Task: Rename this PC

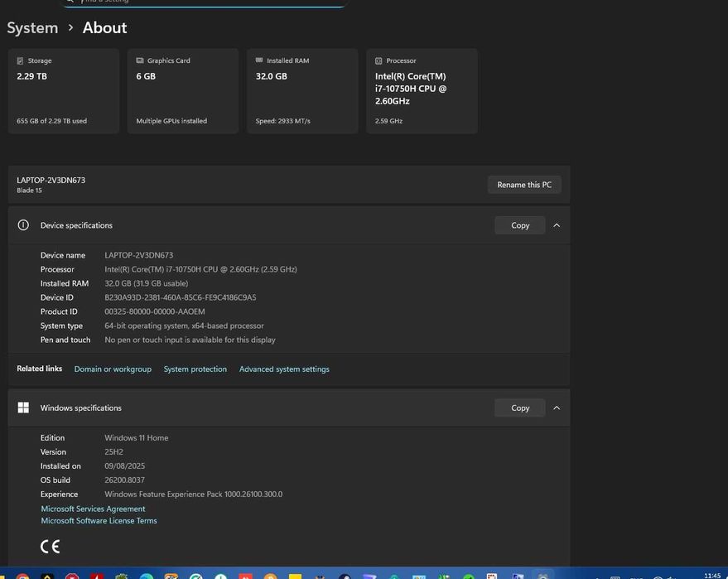Action: 524,185
